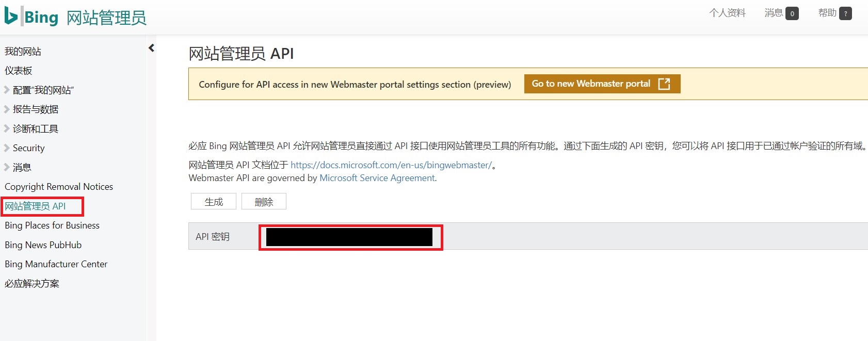The image size is (868, 341).
Task: Click the redacted API 密钥 value field
Action: coord(349,237)
